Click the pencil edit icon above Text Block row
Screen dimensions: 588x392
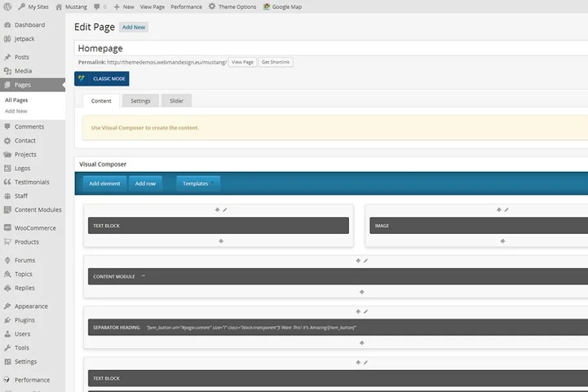pos(225,210)
